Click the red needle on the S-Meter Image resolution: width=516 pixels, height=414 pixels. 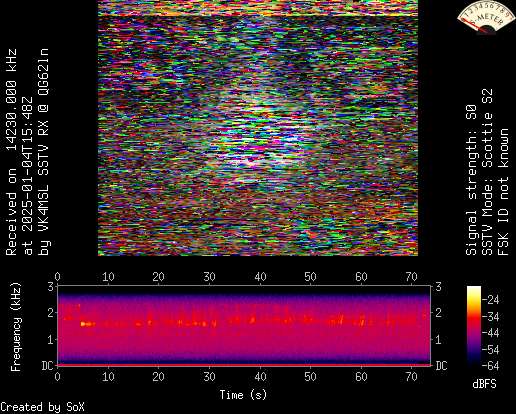[474, 26]
